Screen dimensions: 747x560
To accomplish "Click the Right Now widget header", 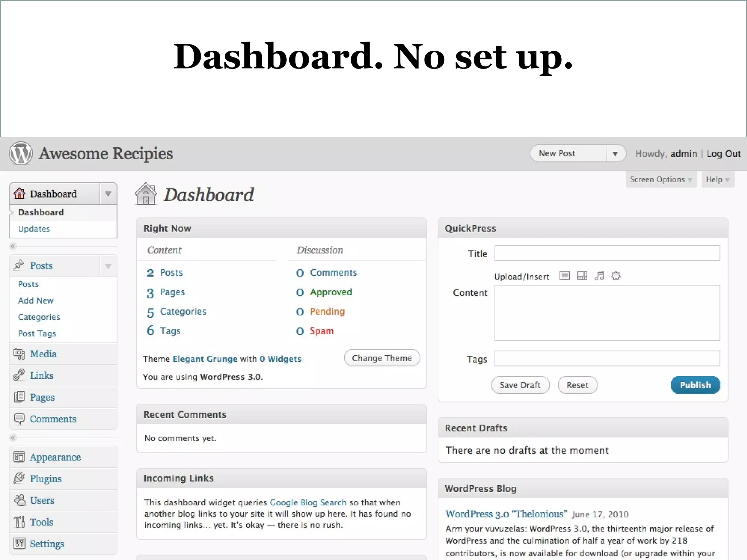I will (x=281, y=228).
